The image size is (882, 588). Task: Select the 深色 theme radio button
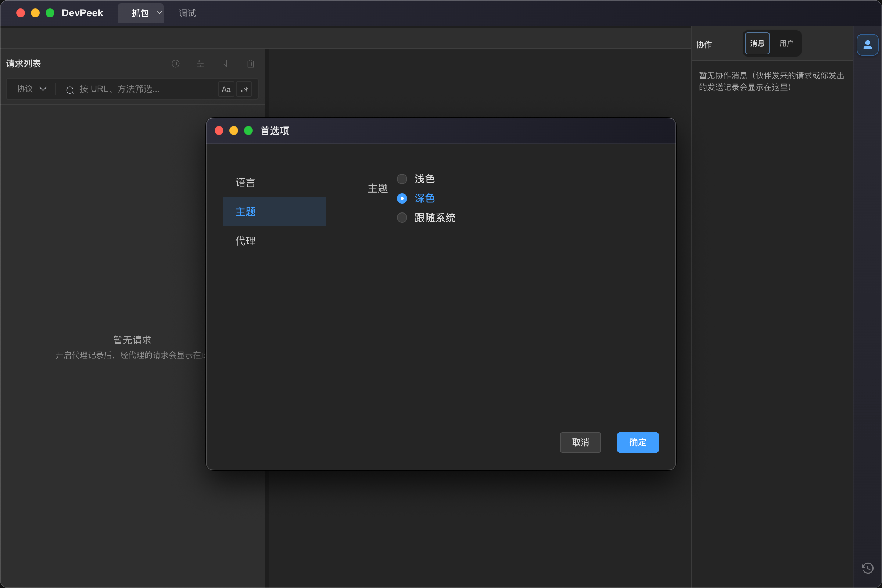[x=402, y=198]
